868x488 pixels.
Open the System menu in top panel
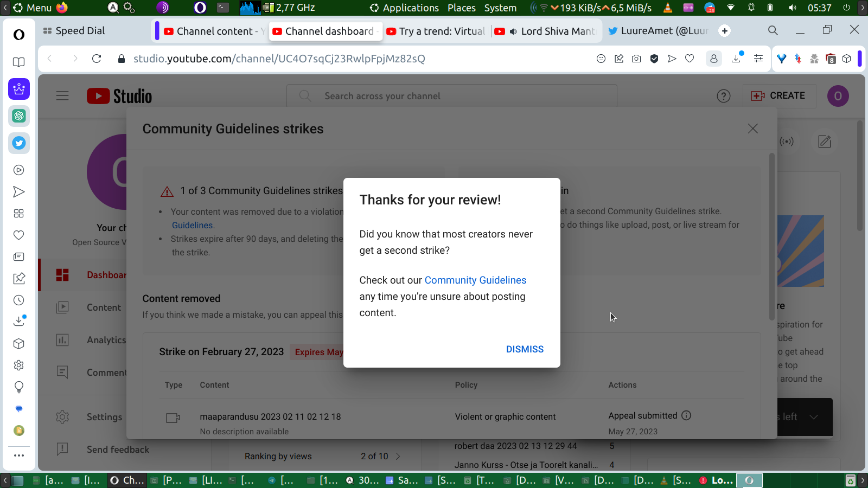click(500, 8)
